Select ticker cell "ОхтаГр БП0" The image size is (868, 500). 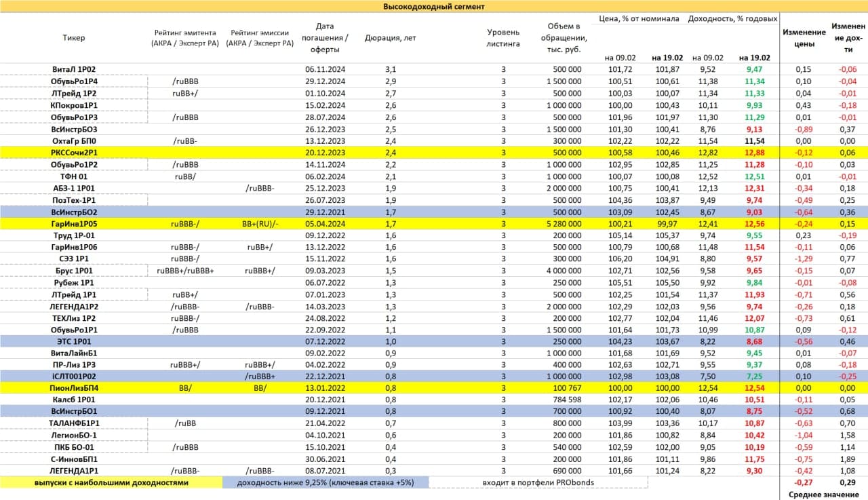pos(74,140)
